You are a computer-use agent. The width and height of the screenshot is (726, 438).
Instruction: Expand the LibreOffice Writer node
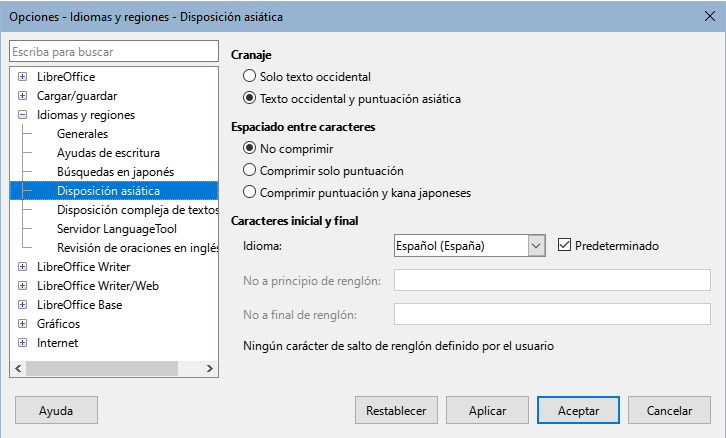coord(22,266)
